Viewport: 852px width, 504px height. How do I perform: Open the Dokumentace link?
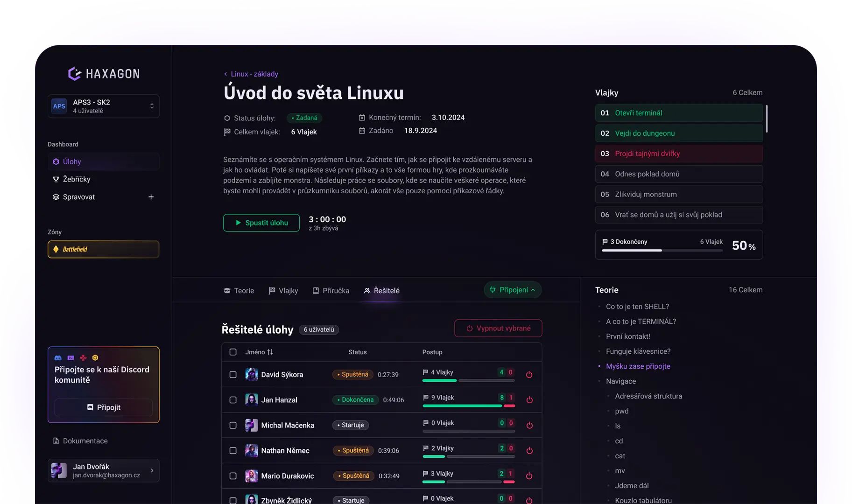80,441
